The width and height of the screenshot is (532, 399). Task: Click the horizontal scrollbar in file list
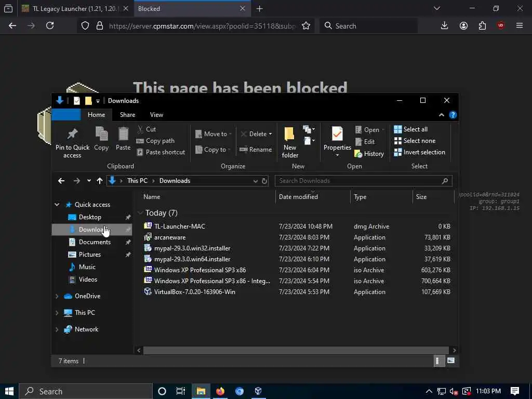click(296, 350)
